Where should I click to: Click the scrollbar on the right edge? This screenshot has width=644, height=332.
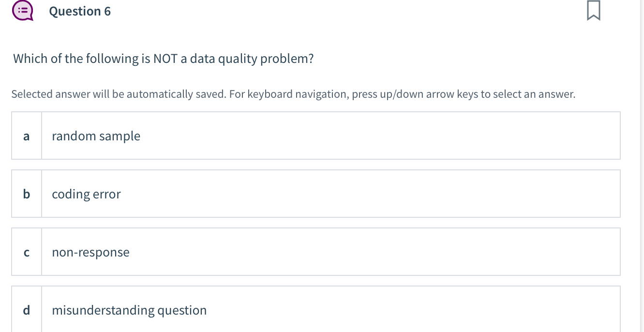pos(642,166)
